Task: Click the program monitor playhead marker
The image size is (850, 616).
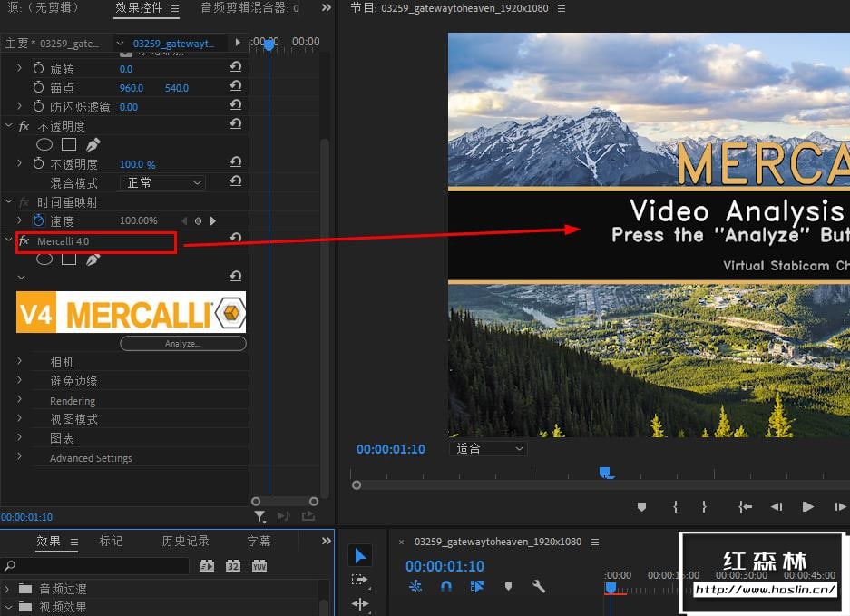Action: tap(607, 474)
